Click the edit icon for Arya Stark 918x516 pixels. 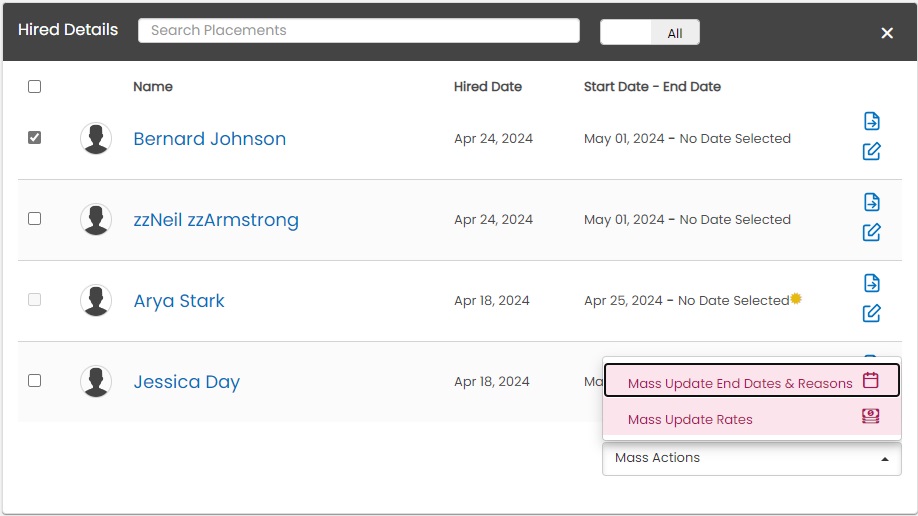click(x=871, y=314)
